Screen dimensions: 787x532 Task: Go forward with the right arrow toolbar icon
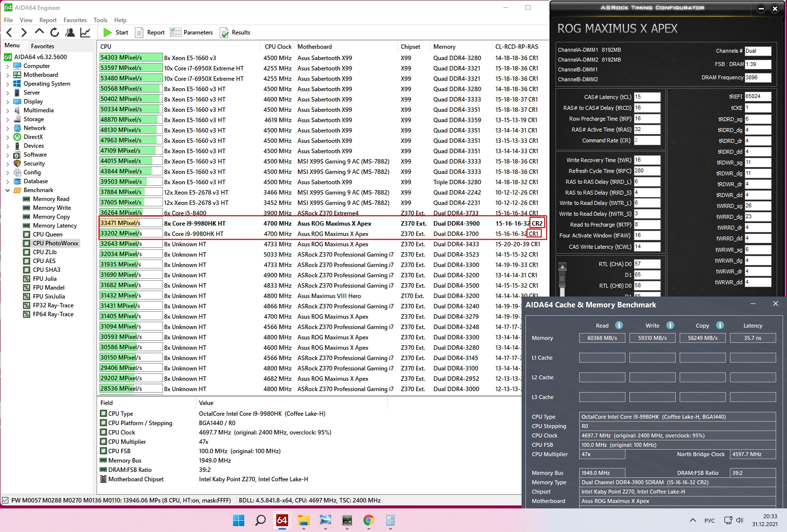[24, 33]
